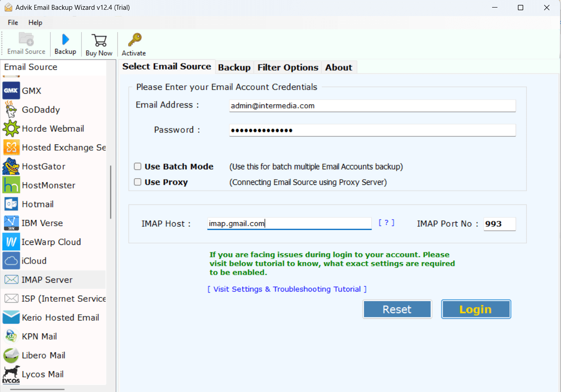Click the Login button
Screen dimensions: 561x392
coord(476,309)
